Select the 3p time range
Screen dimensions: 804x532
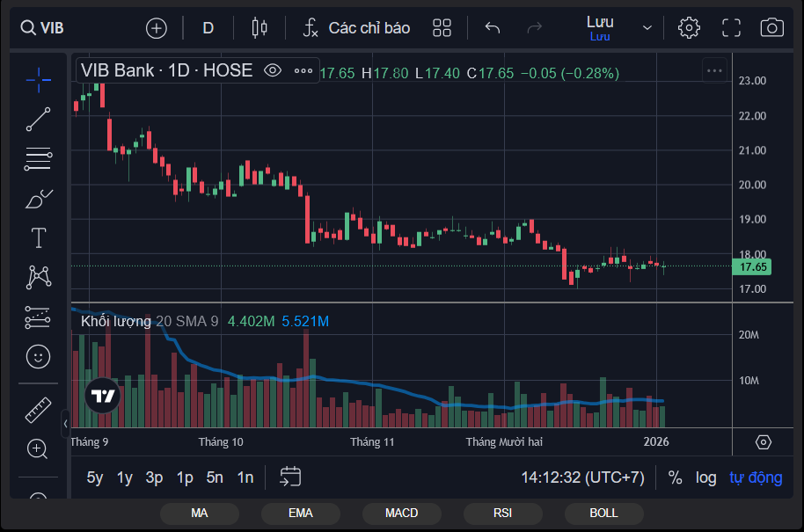154,477
